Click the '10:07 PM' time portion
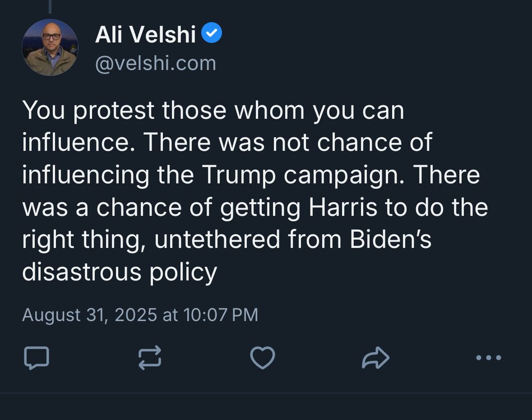 coord(221,315)
